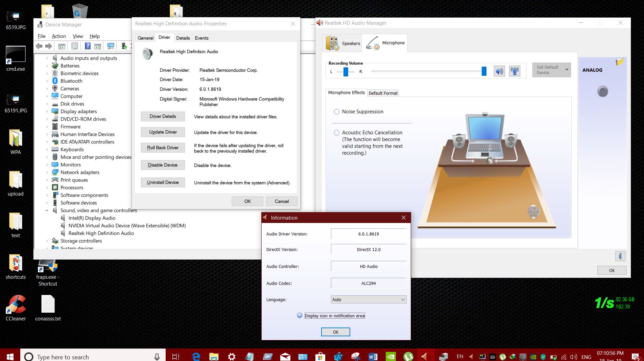Open the File menu in Device Manager
The height and width of the screenshot is (361, 644).
[x=42, y=36]
